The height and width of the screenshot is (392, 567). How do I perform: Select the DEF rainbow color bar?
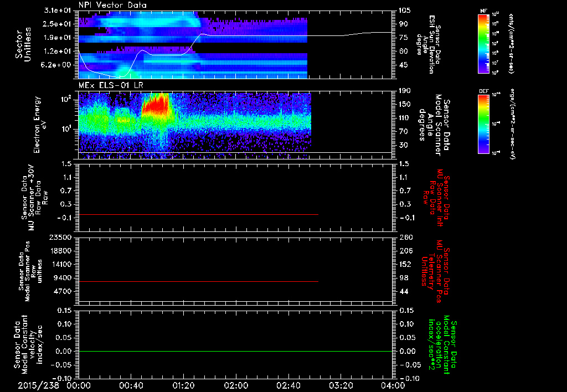[x=483, y=125]
